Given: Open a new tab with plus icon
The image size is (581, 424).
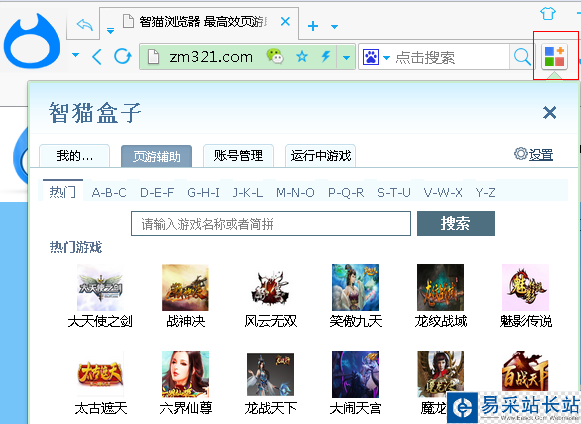Looking at the screenshot, I should [x=313, y=26].
